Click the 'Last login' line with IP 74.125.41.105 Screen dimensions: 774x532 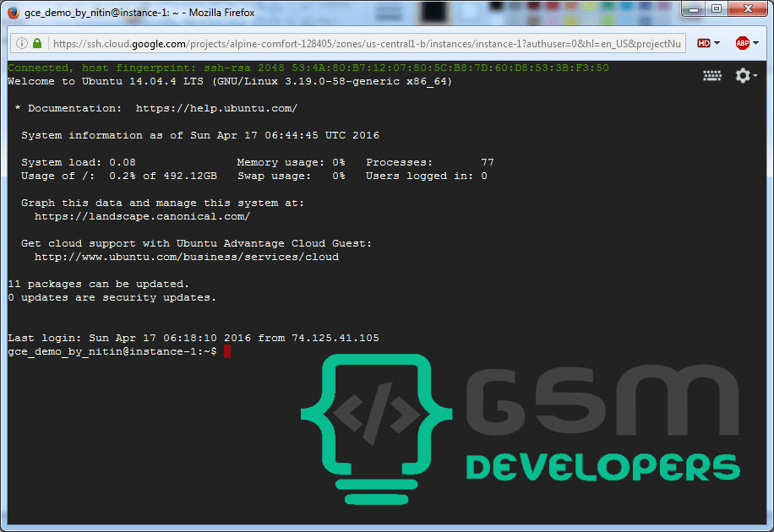pyautogui.click(x=193, y=338)
